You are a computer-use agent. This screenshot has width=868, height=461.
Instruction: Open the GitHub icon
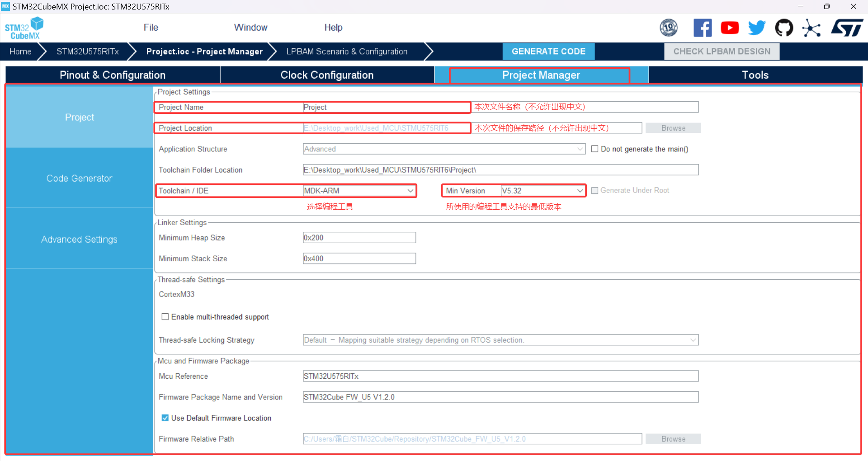point(784,28)
